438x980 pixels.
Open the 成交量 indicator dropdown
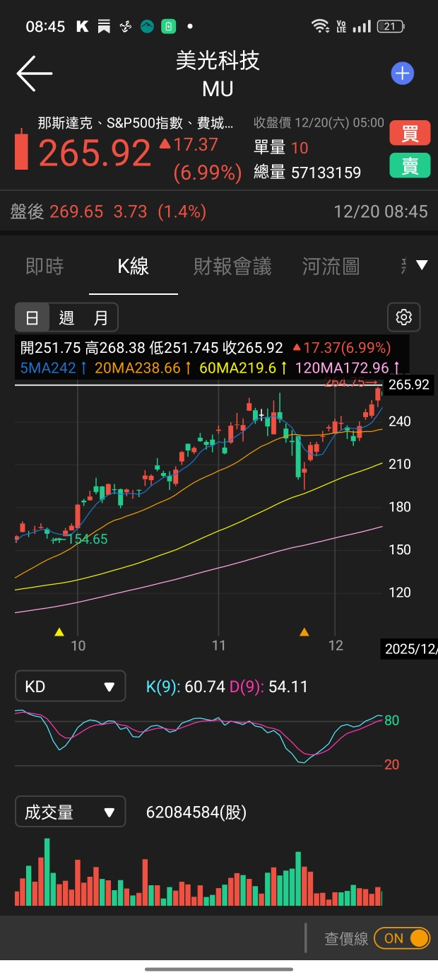pyautogui.click(x=70, y=812)
